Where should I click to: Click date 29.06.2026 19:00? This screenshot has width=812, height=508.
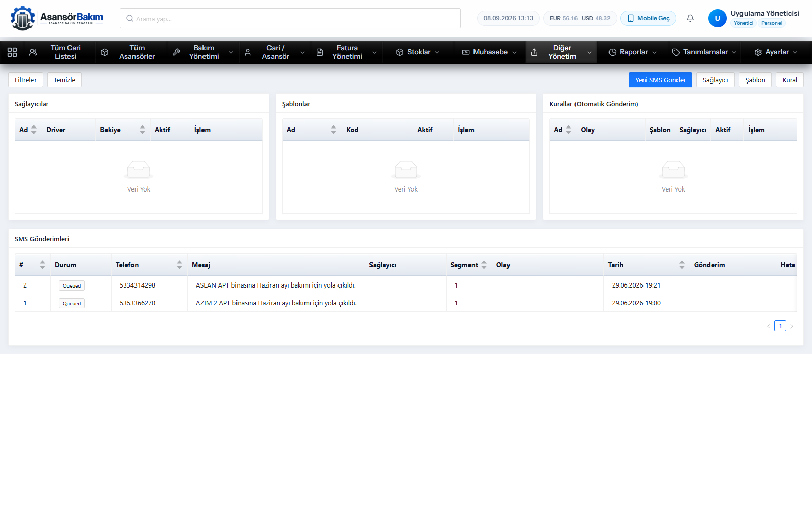(x=636, y=303)
